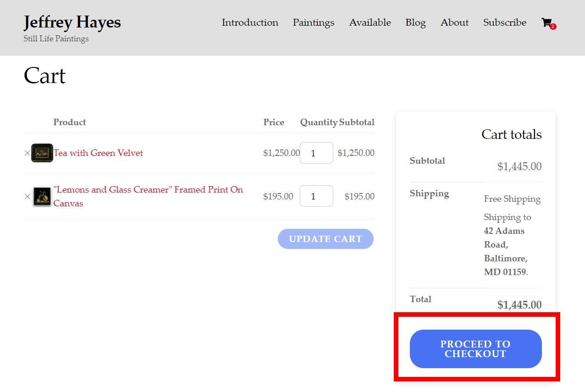Click the cart item count badge
Image resolution: width=585 pixels, height=392 pixels.
click(553, 27)
